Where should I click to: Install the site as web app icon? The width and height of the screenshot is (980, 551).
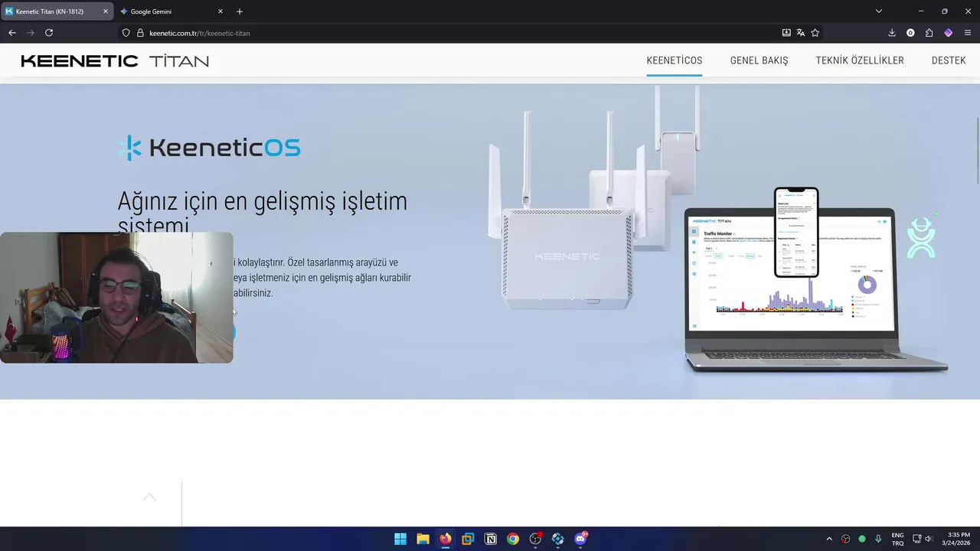coord(786,33)
